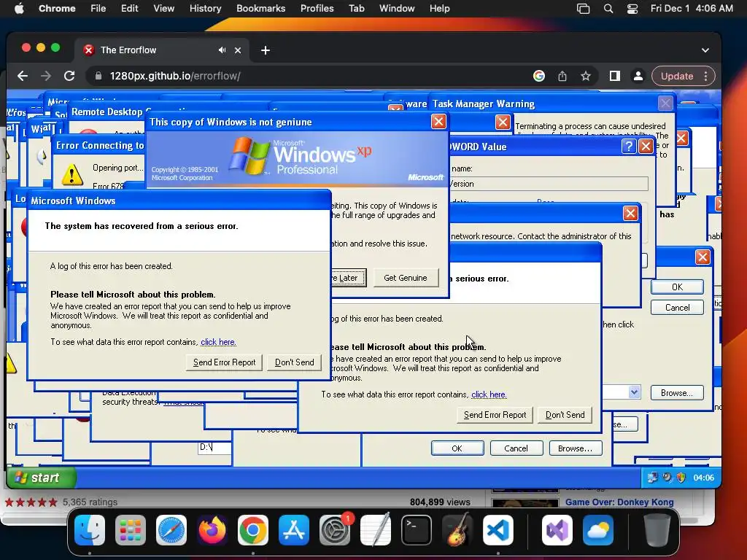Click bottom Cancel button next to Browse...
The width and height of the screenshot is (747, 560).
pos(516,448)
